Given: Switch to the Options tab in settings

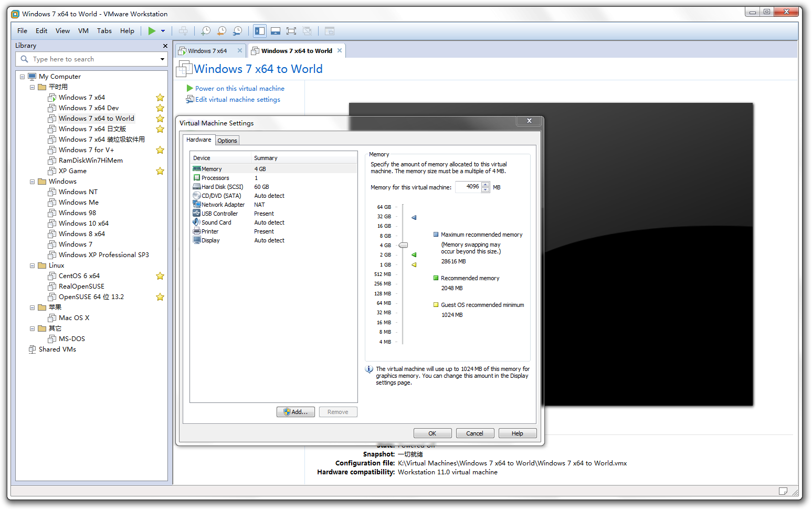Looking at the screenshot, I should pos(227,141).
